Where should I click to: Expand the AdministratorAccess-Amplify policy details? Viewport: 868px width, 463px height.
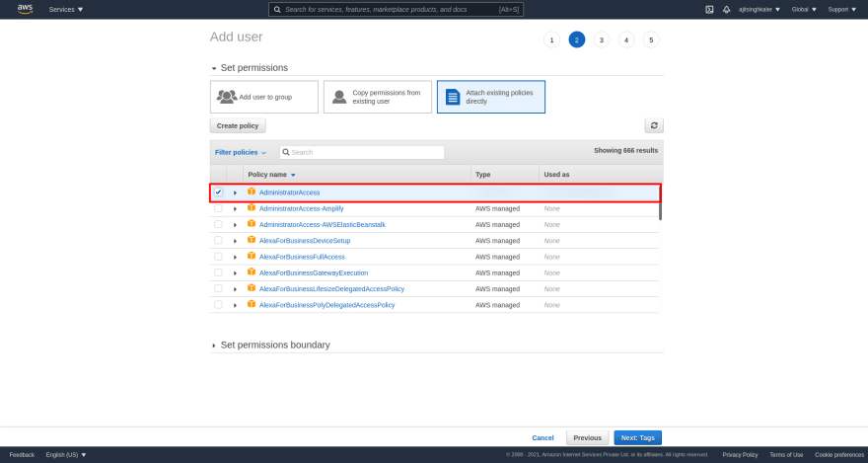point(235,208)
